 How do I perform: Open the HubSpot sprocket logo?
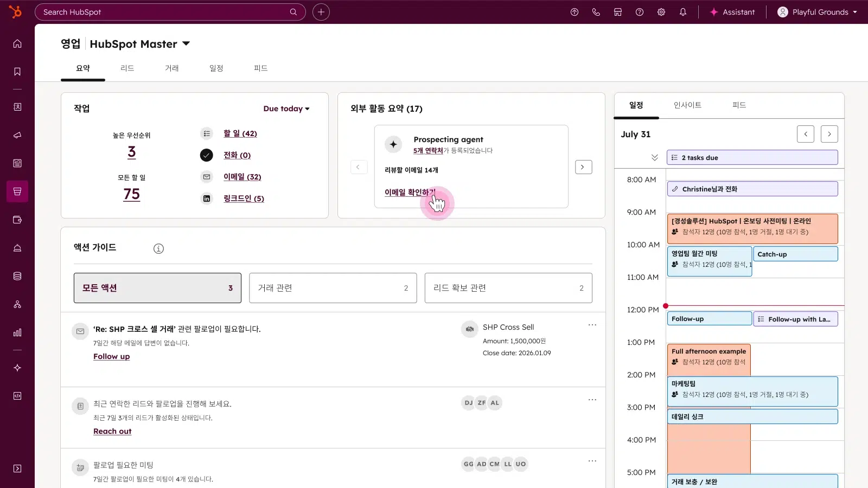click(16, 11)
